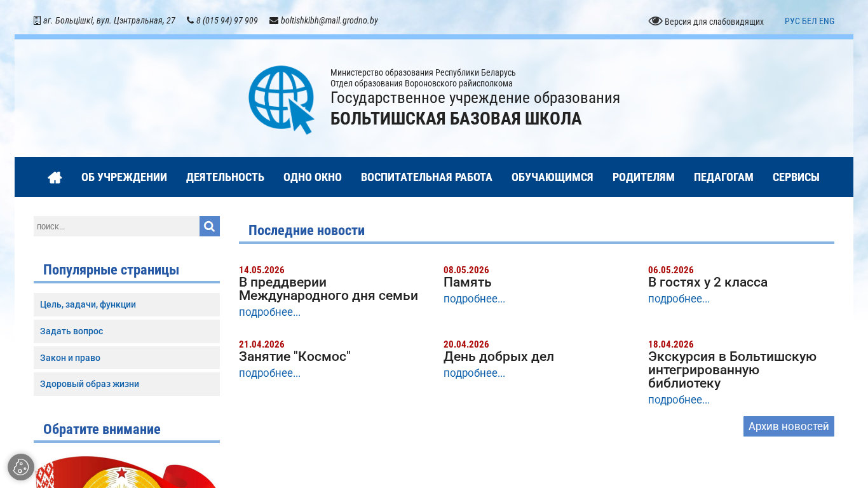Viewport: 868px width, 488px height.
Task: Click the Популярные страницы heading
Action: click(x=111, y=270)
